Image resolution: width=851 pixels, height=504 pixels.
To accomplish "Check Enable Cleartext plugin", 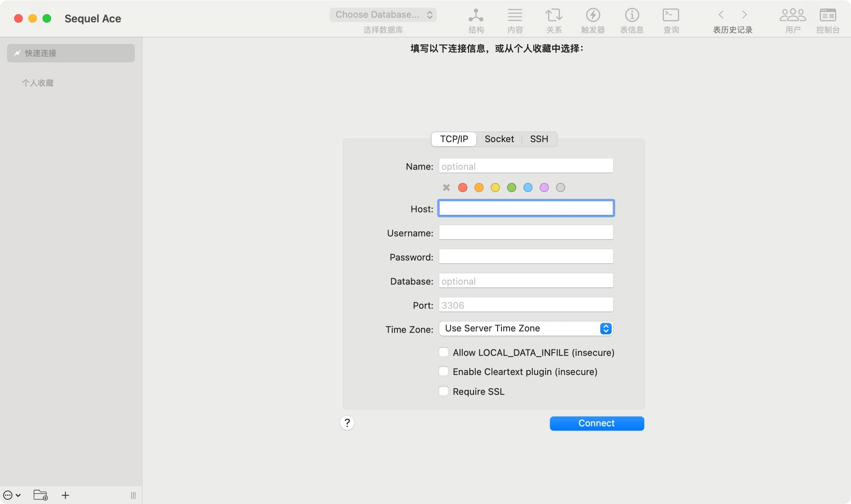I will point(443,371).
